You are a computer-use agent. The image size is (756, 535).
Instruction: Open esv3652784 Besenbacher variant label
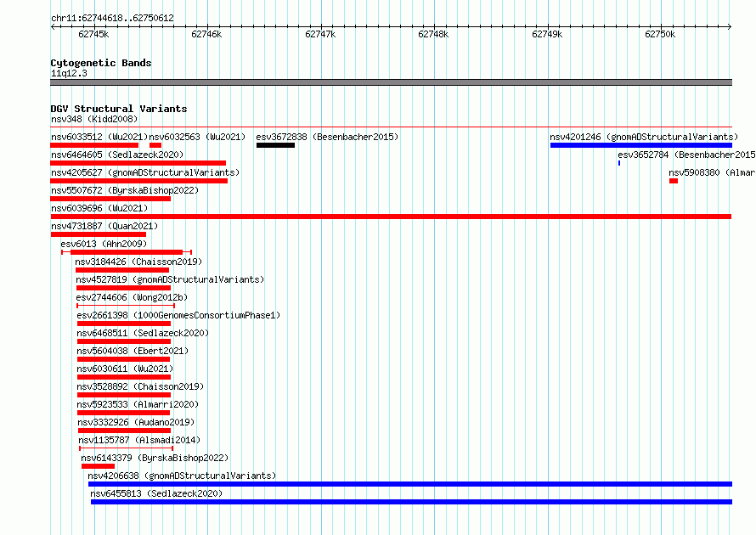[686, 155]
